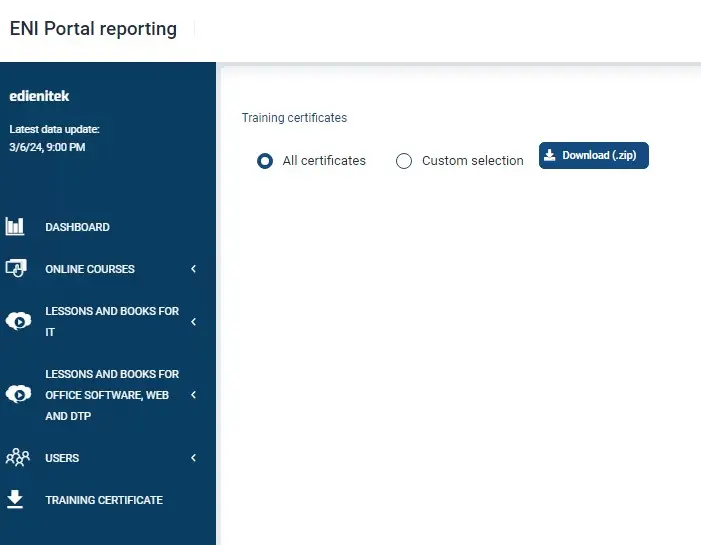Click the Office Software, Web and DTP cloud icon
Image resolution: width=701 pixels, height=545 pixels.
[x=17, y=394]
